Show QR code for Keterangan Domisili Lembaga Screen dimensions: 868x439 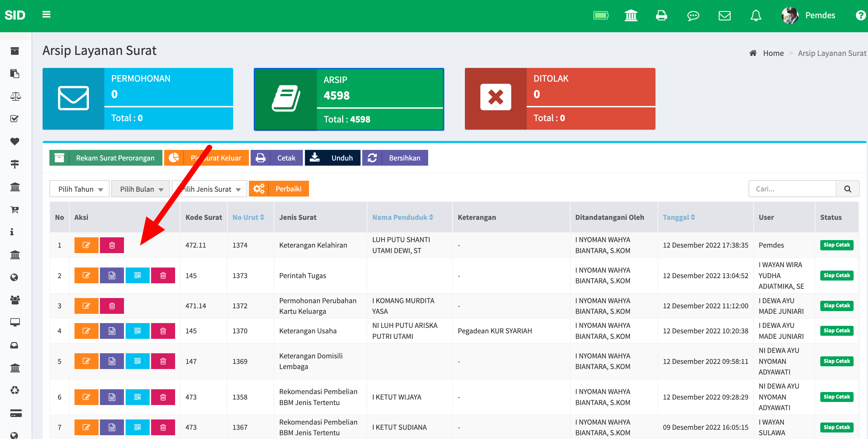137,361
